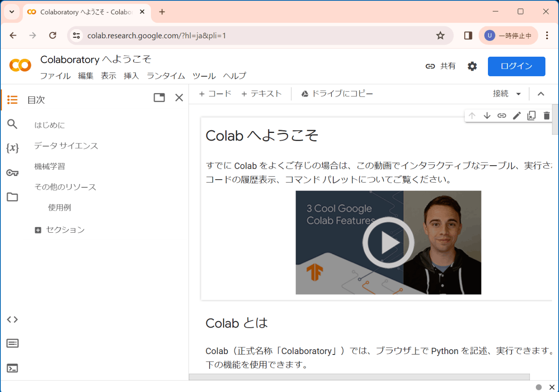Open the ツール menu
This screenshot has width=559, height=392.
tap(204, 76)
